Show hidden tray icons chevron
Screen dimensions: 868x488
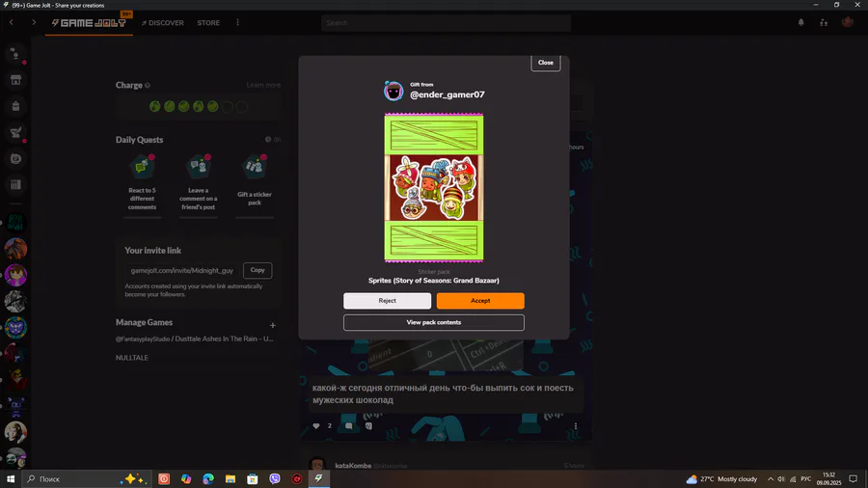pos(770,479)
